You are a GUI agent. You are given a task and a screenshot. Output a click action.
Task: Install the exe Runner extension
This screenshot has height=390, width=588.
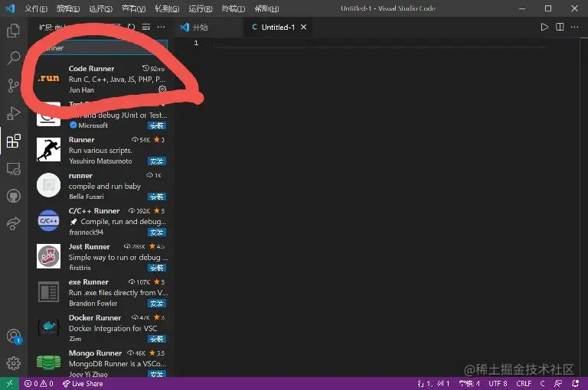tap(157, 303)
